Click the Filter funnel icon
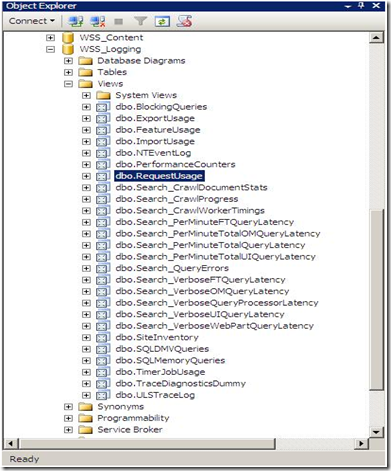Viewport: 391px width, 471px height. [140, 21]
